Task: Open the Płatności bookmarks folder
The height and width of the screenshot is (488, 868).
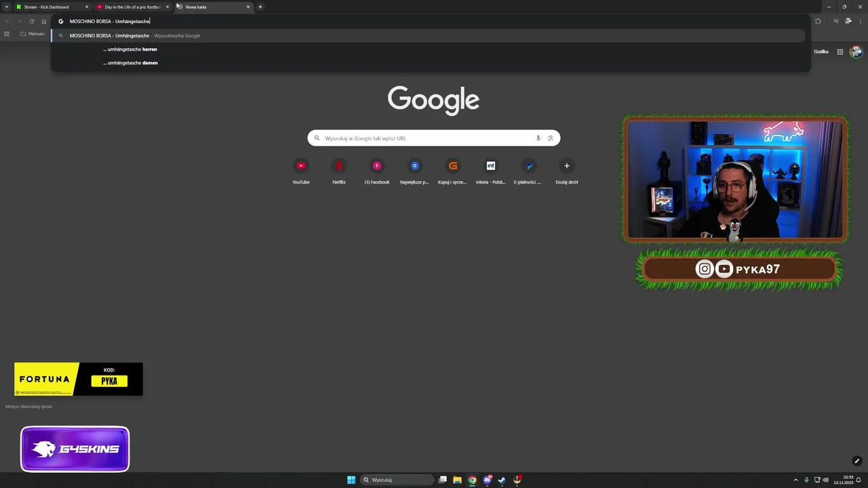Action: 33,34
